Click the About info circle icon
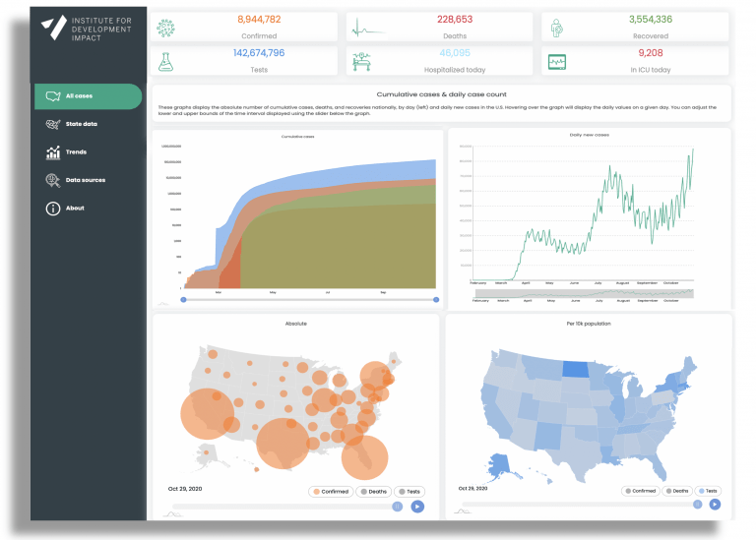This screenshot has height=540, width=756. tap(53, 209)
